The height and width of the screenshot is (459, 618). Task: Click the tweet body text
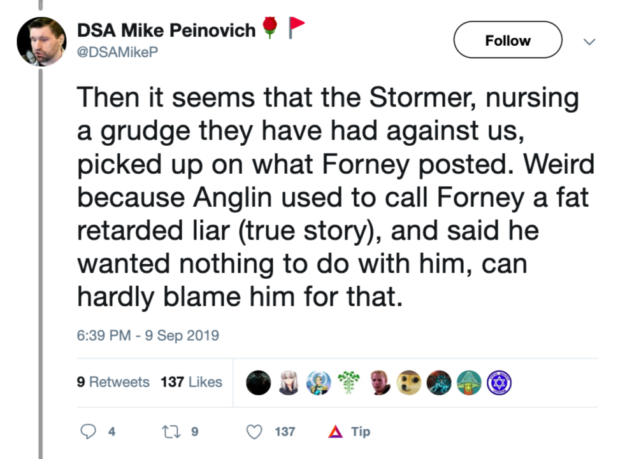coord(335,197)
